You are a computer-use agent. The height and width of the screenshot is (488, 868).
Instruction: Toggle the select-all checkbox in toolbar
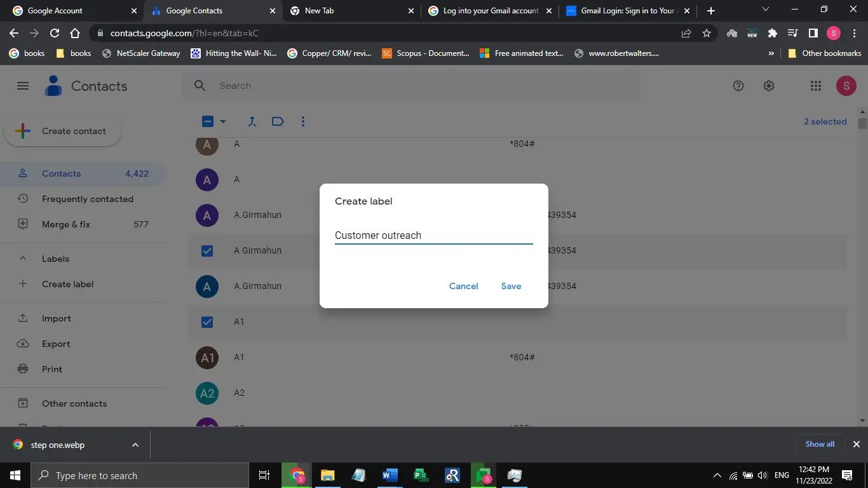(x=208, y=121)
